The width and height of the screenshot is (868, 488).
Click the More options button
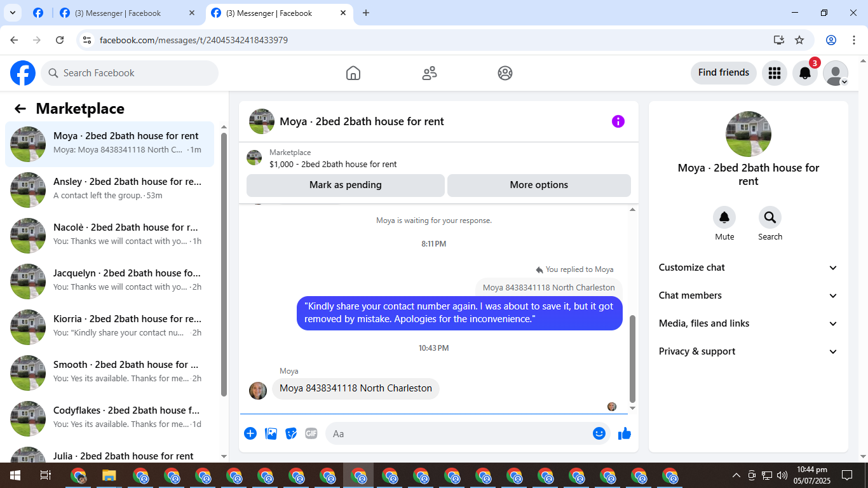[x=539, y=185]
